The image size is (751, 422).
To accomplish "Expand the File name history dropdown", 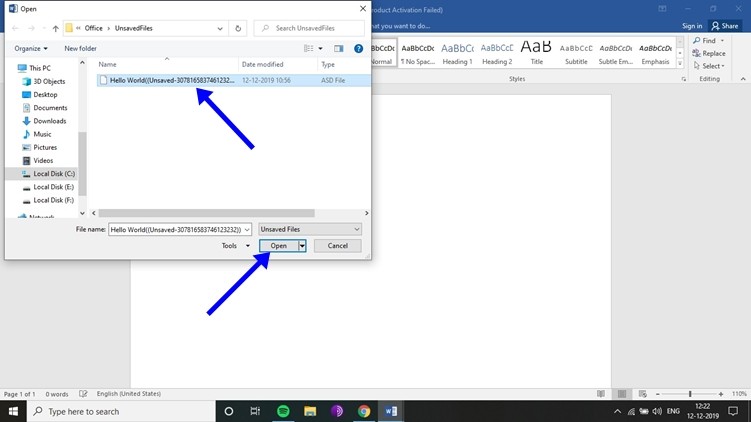I will 247,229.
